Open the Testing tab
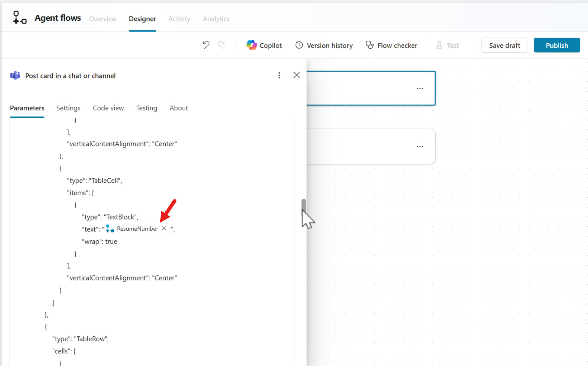The width and height of the screenshot is (588, 366). click(146, 108)
